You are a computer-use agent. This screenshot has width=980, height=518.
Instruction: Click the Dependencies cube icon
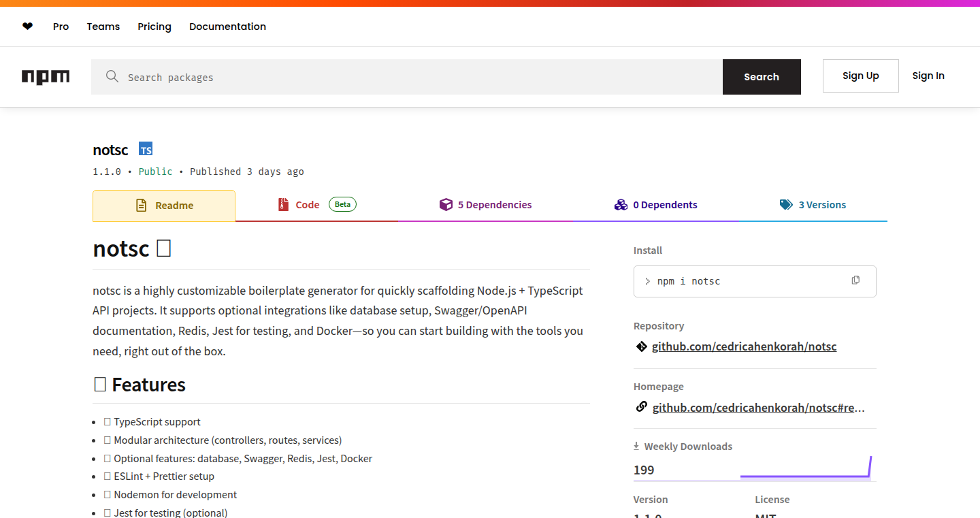pos(446,204)
